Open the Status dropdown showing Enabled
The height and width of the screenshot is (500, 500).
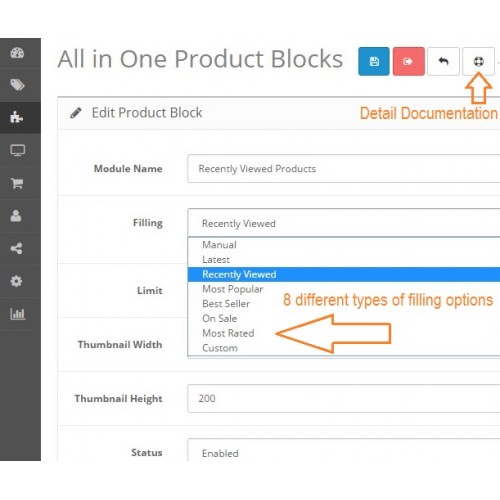coord(344,452)
